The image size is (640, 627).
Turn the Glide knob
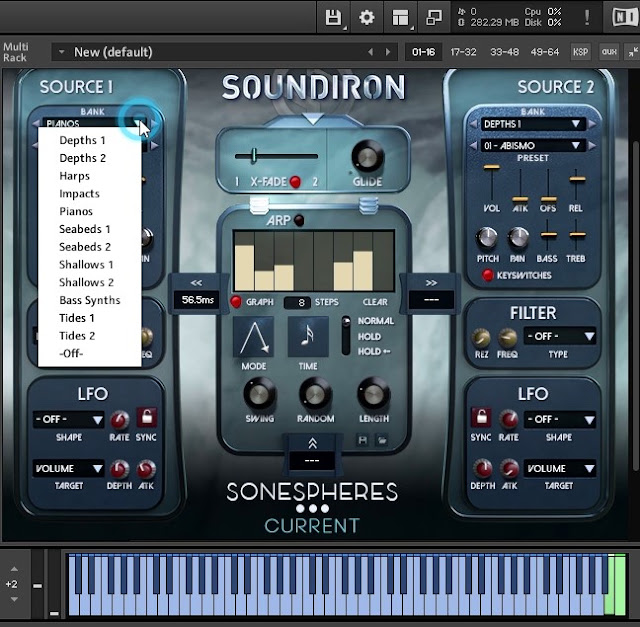[x=367, y=157]
